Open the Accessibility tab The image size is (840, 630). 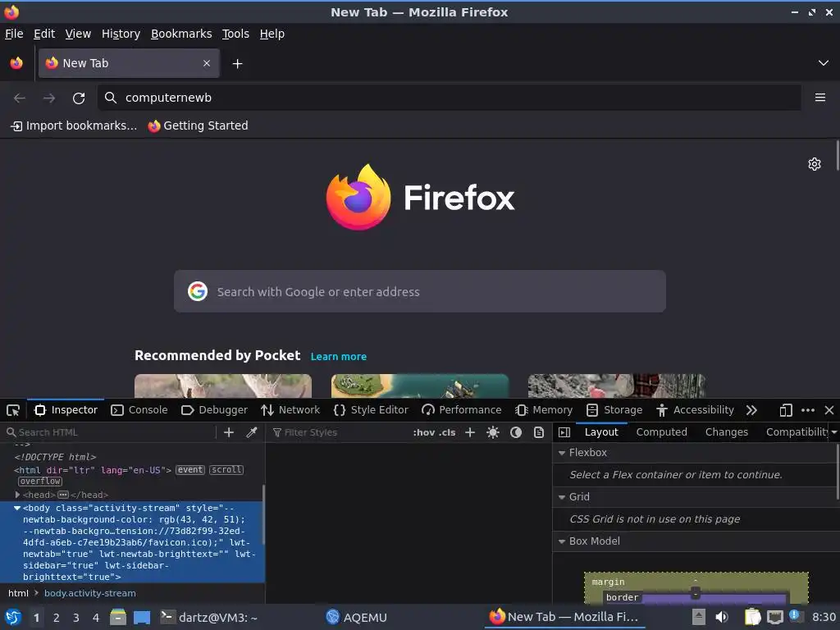[x=695, y=410]
